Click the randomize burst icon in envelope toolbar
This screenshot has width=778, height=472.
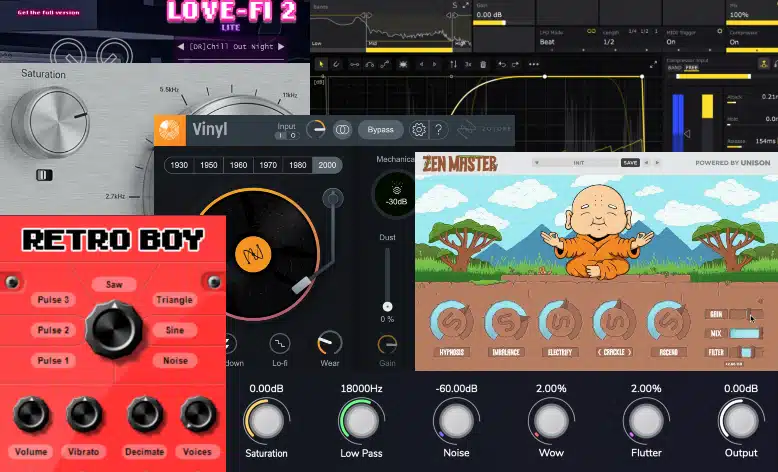click(403, 65)
